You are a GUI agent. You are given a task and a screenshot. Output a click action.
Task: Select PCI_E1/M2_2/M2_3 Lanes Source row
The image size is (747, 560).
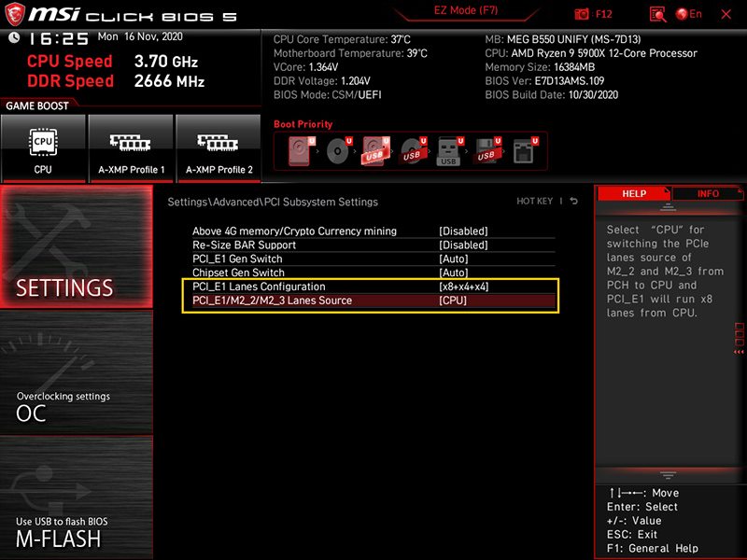tap(369, 301)
